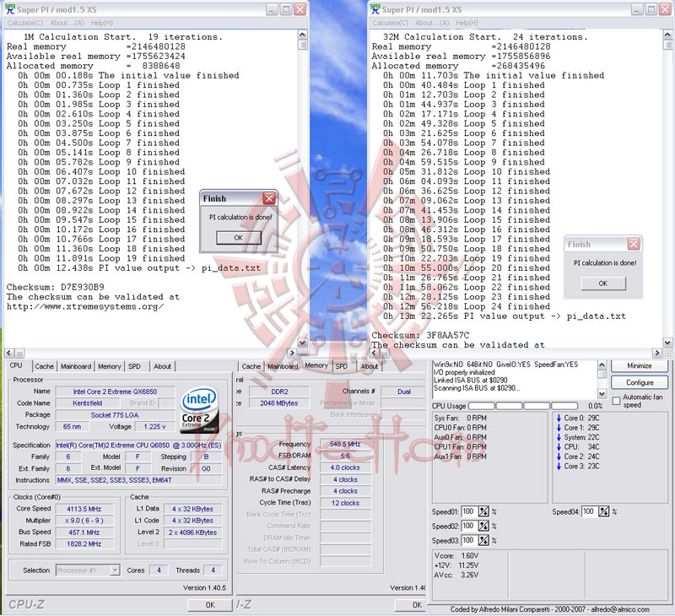Click the Speed03 percent stepper icon
The width and height of the screenshot is (675, 616).
[x=483, y=540]
